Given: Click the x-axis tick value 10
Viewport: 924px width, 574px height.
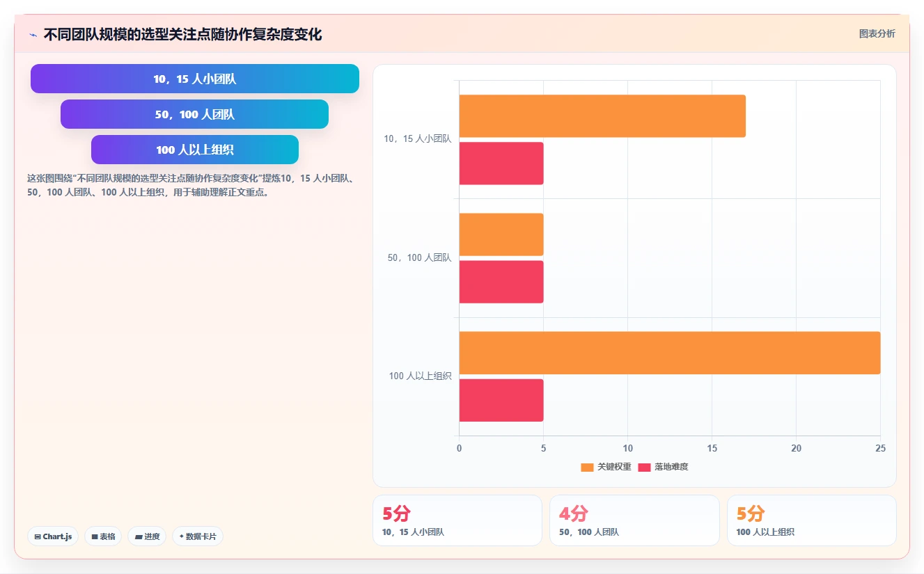Looking at the screenshot, I should [x=627, y=449].
